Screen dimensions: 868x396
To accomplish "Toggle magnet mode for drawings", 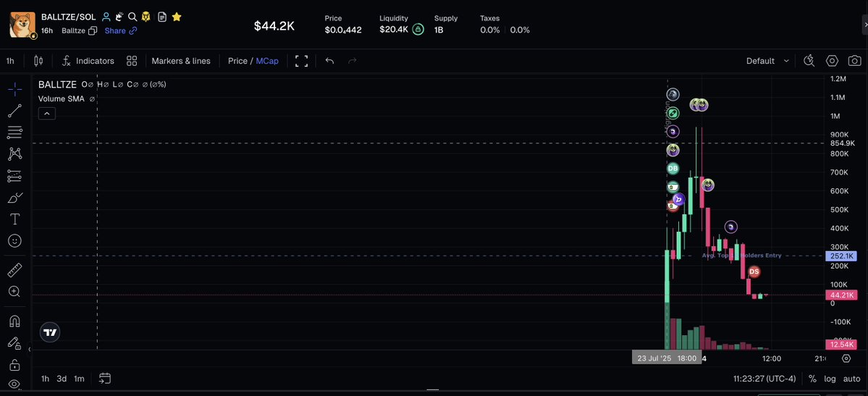I will (15, 321).
